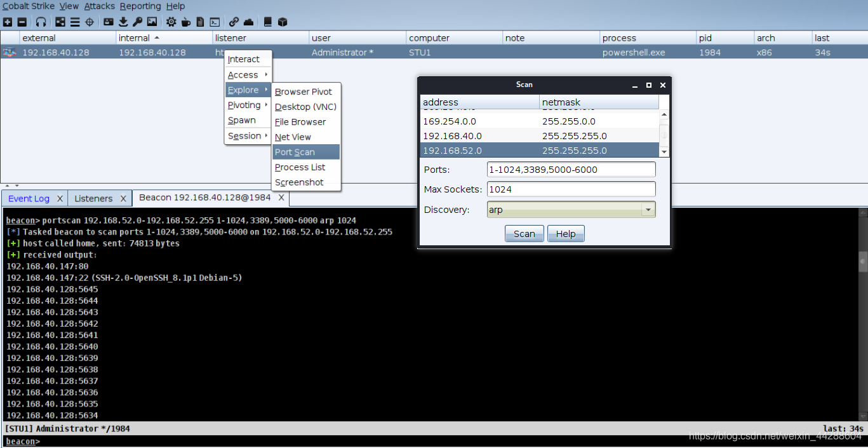
Task: Generate MS Office macro document icon
Action: point(200,22)
